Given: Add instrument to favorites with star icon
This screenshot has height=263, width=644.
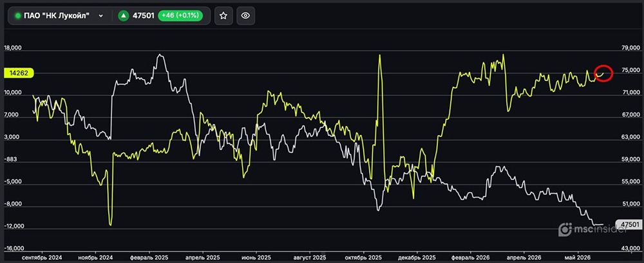Looking at the screenshot, I should coord(223,15).
